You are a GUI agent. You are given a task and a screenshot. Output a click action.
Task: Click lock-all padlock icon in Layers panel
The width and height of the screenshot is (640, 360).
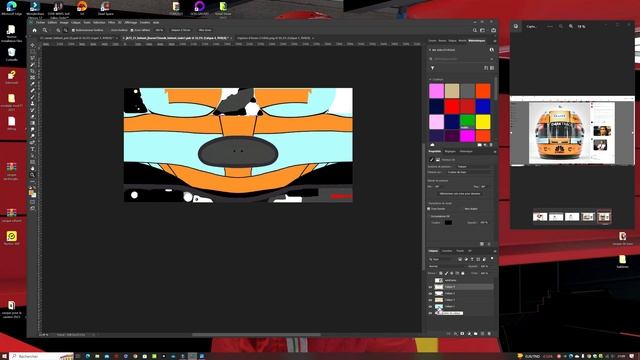462,273
